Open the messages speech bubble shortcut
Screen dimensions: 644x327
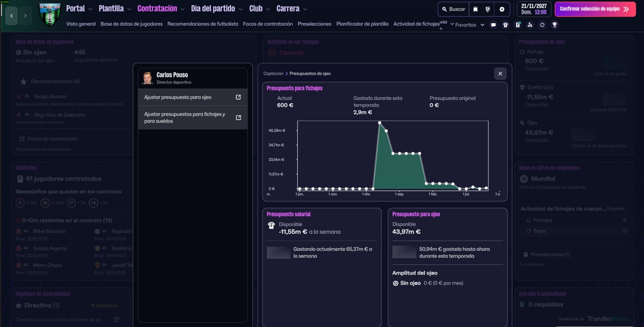493,25
